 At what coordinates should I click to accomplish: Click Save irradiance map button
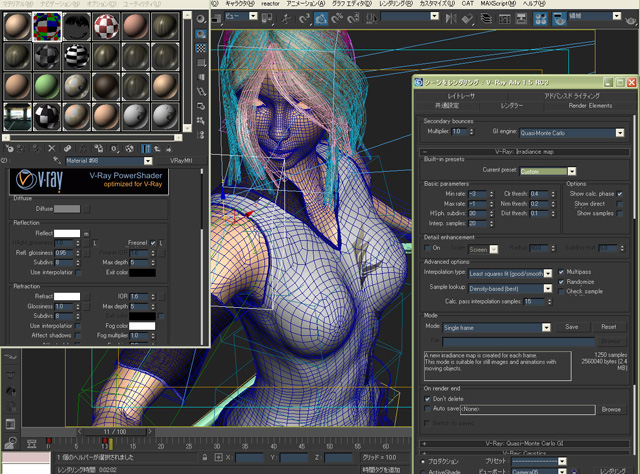[x=571, y=327]
